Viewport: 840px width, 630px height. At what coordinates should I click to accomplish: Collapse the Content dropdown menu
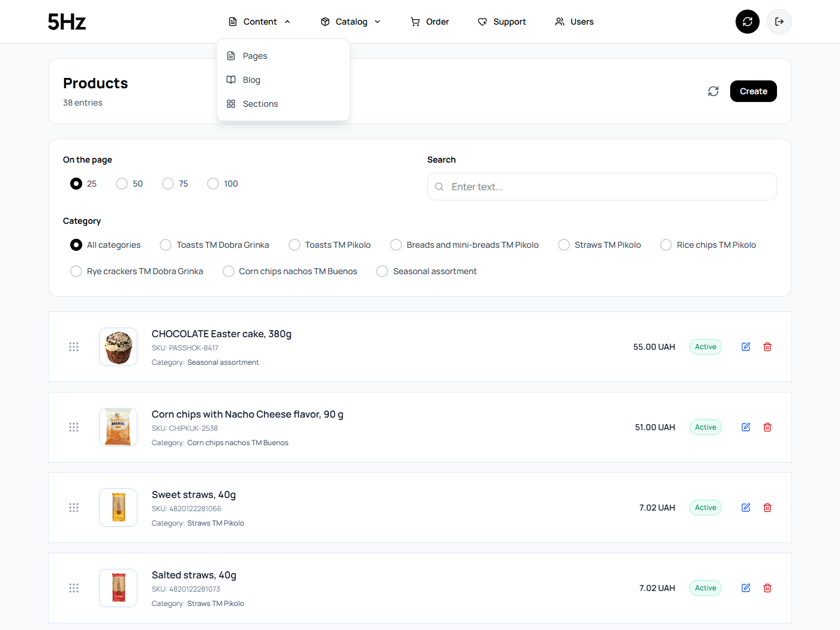click(x=260, y=22)
